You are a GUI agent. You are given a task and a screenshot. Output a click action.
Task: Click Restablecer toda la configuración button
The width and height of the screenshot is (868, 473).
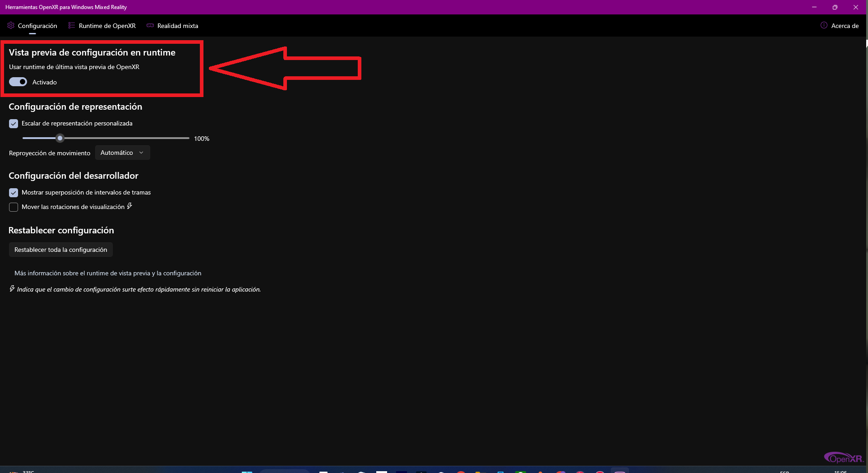pos(61,250)
